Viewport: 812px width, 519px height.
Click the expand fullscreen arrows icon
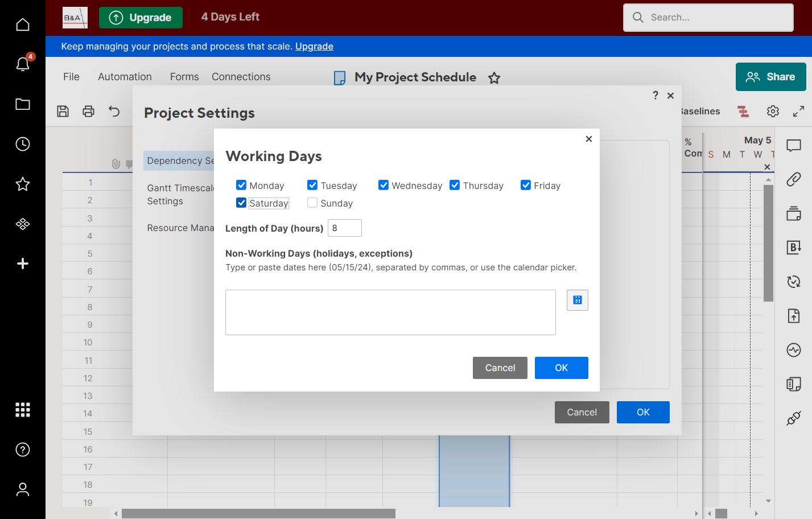[x=798, y=111]
